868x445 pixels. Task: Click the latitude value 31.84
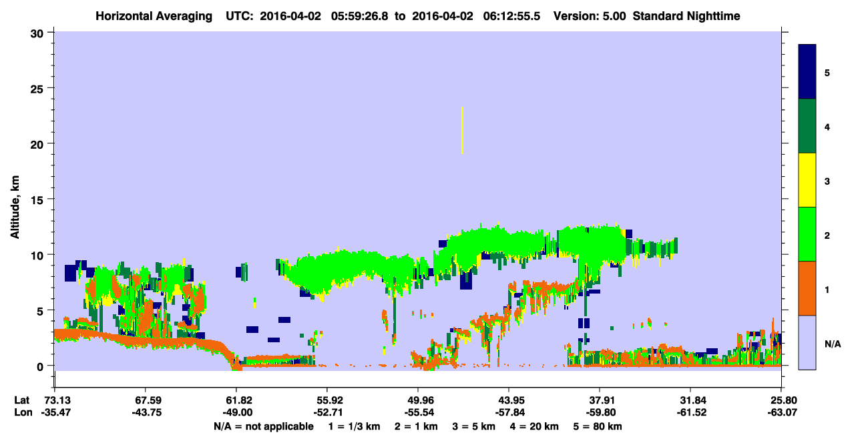[x=690, y=400]
